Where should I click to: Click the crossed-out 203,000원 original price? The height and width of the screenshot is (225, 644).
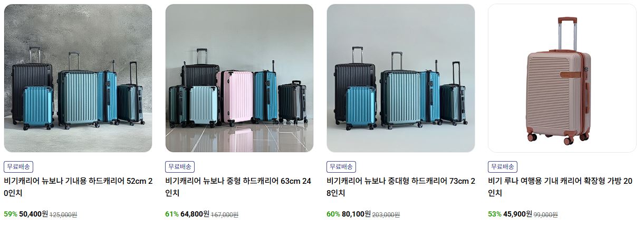pyautogui.click(x=386, y=214)
